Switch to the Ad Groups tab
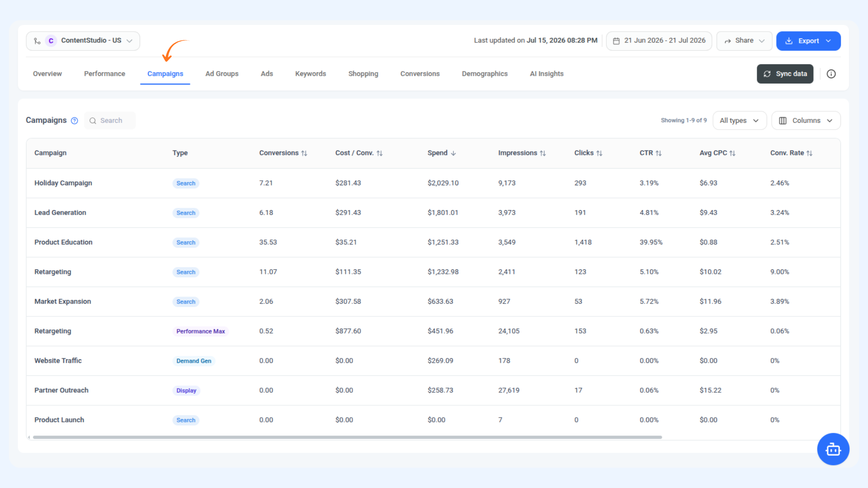868x488 pixels. pyautogui.click(x=222, y=74)
